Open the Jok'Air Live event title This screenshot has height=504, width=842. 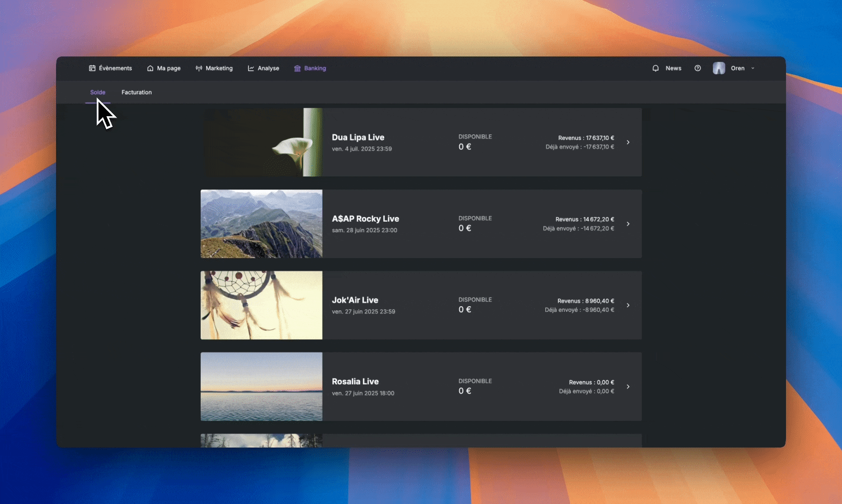[355, 300]
